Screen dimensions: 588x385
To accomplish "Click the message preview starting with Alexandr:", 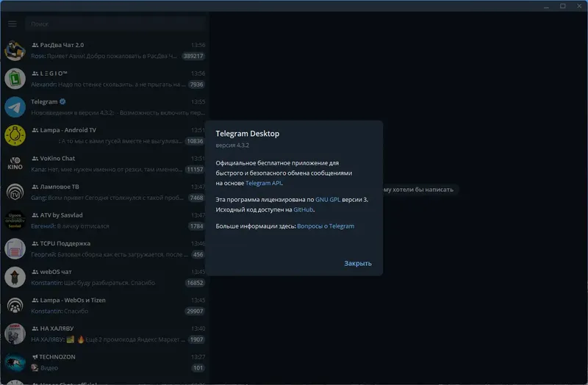I will (x=108, y=84).
